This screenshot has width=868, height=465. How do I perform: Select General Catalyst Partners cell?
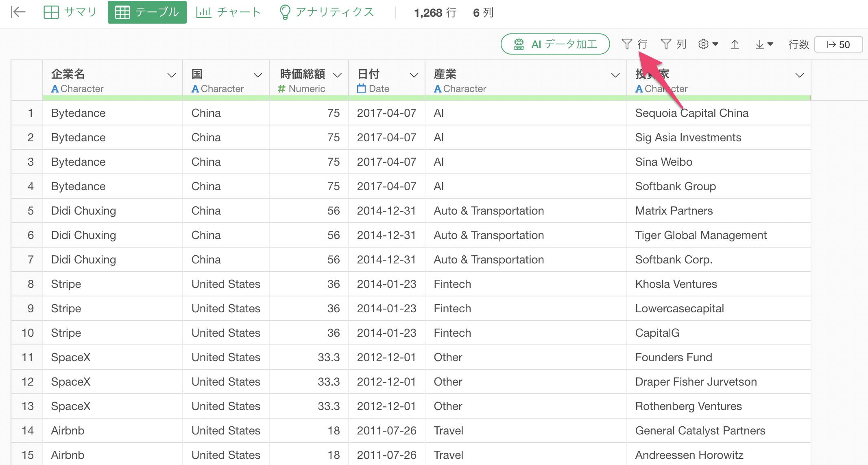coord(719,430)
